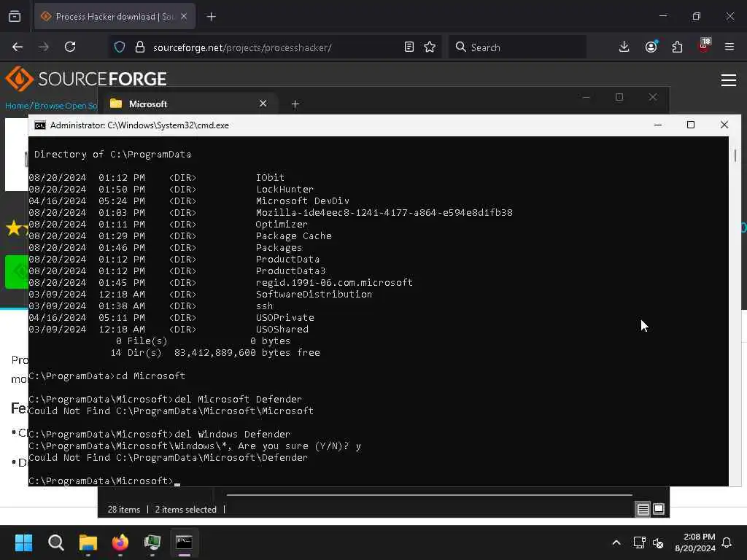
Task: Open SourceForge site hamburger menu
Action: click(x=729, y=80)
